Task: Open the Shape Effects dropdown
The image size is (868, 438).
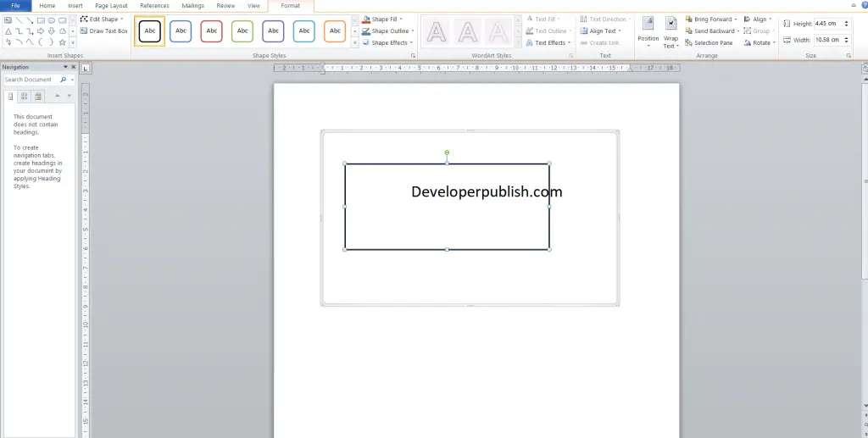Action: [410, 42]
